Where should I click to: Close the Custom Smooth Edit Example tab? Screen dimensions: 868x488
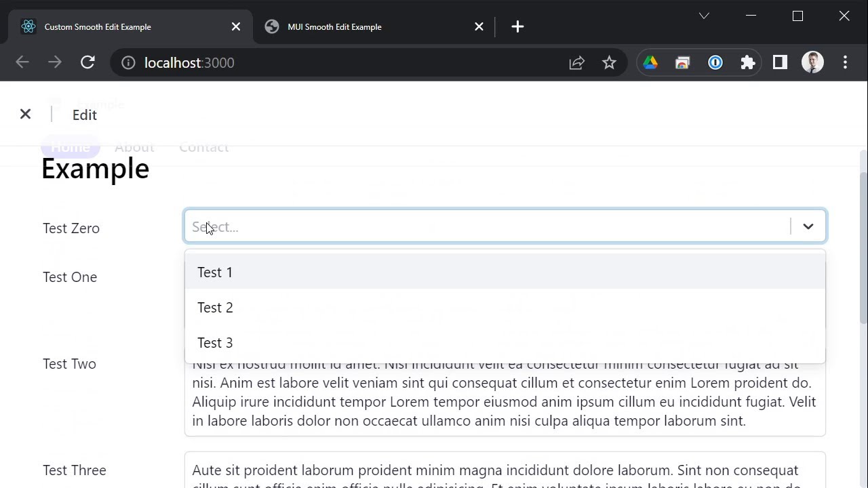235,26
